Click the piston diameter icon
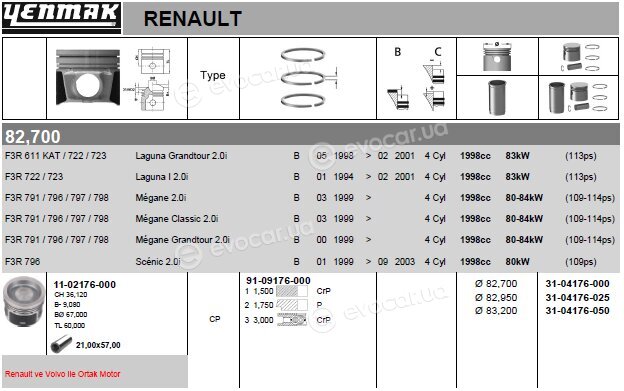The width and height of the screenshot is (624, 391). tap(497, 56)
